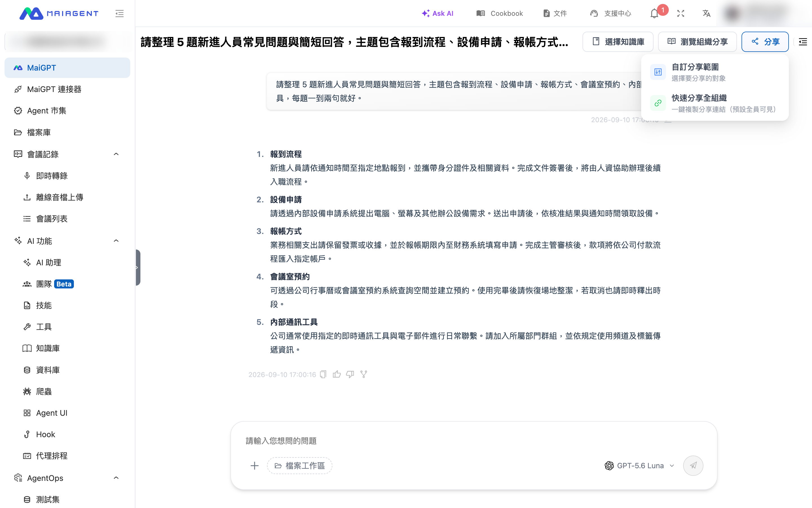Viewport: 812px width, 508px height.
Task: Click 檔案工作區 chip
Action: [x=300, y=466]
